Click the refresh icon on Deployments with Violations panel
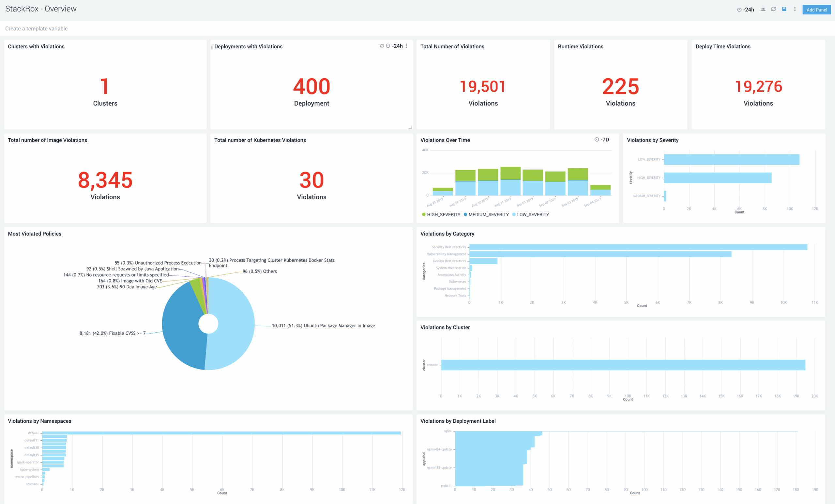Image resolution: width=835 pixels, height=504 pixels. click(382, 46)
